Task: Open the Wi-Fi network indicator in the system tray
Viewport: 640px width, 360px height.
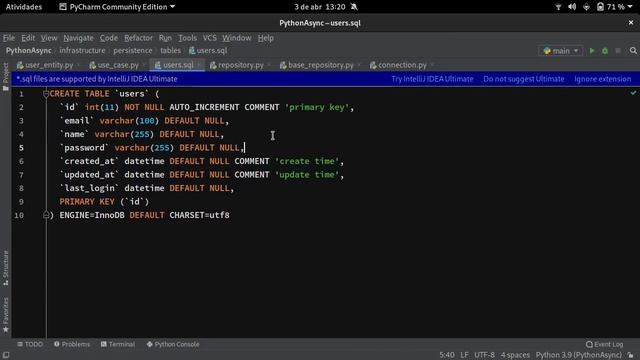Action: (x=558, y=7)
